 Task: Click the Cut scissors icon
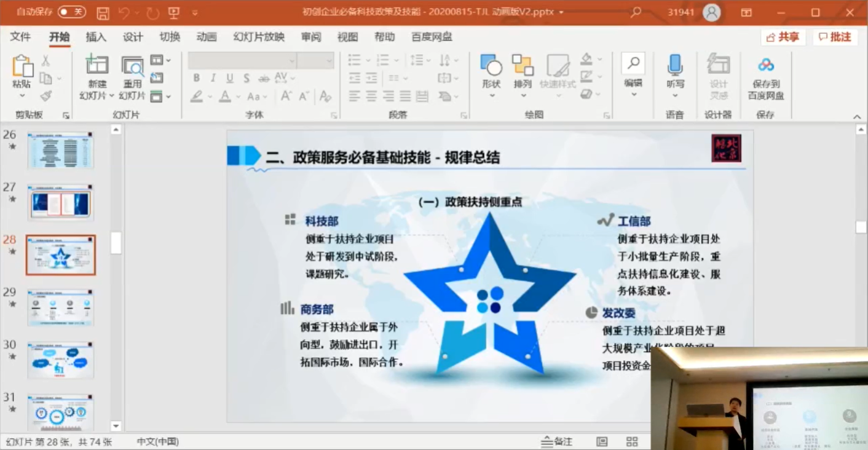tap(45, 61)
